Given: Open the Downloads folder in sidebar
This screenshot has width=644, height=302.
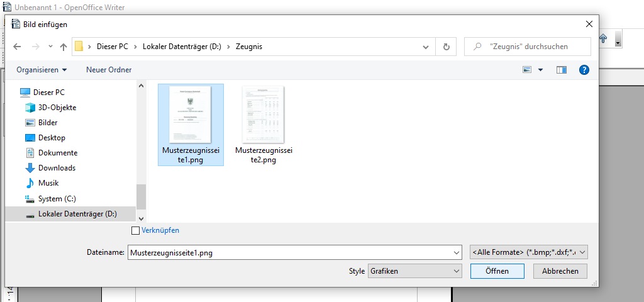Looking at the screenshot, I should [57, 168].
